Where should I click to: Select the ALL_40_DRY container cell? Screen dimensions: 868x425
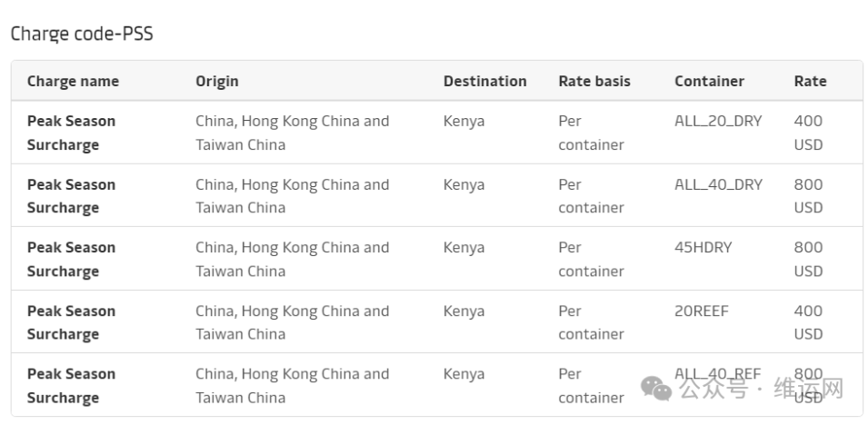click(718, 184)
